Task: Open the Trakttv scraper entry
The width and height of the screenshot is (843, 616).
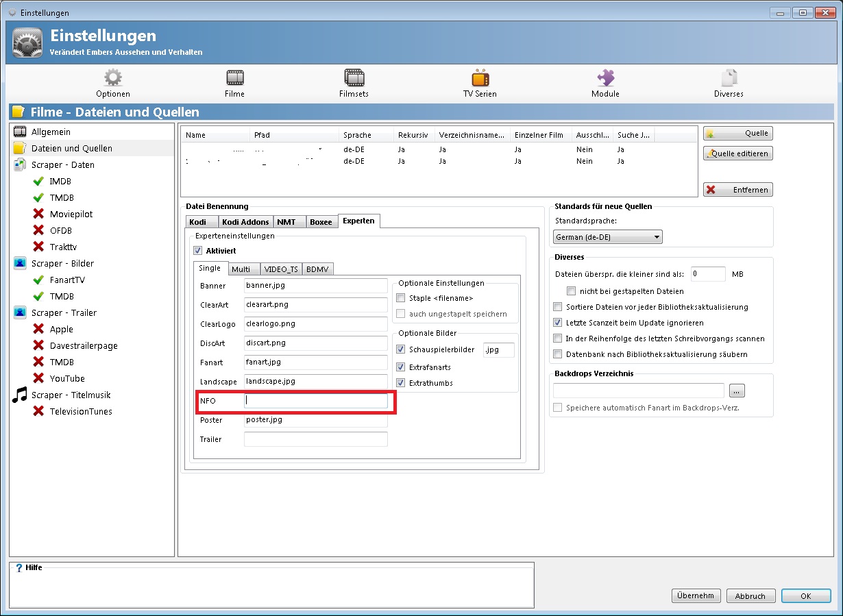Action: point(63,247)
